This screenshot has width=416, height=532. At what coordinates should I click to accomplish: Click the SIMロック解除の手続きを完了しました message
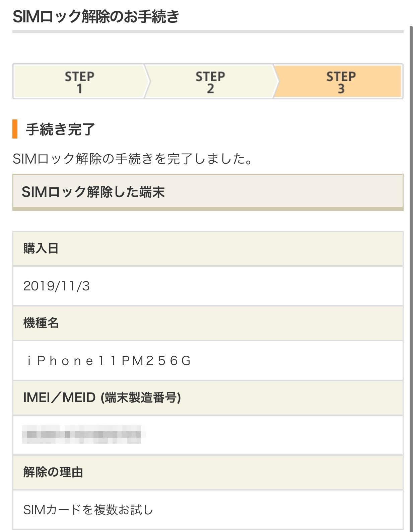click(x=133, y=159)
